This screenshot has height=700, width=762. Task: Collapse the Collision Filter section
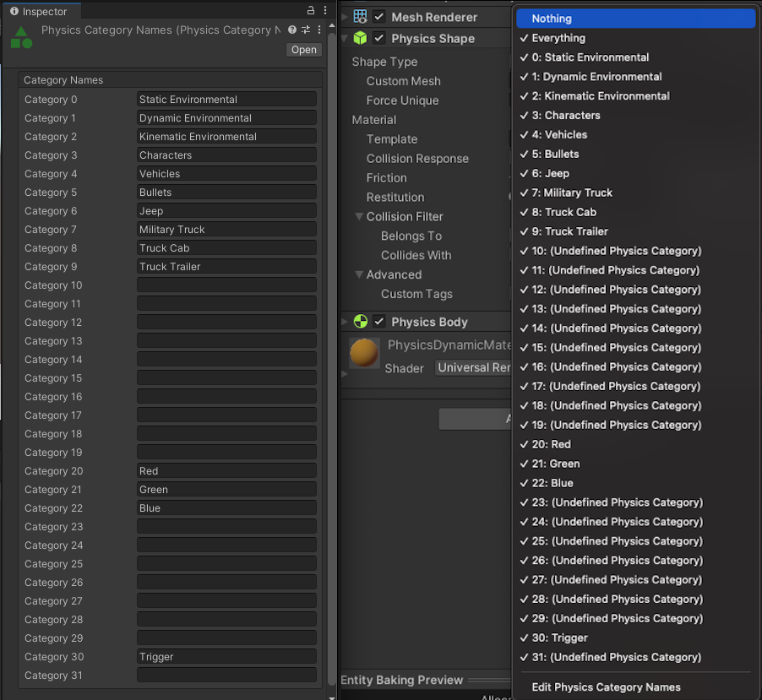[x=358, y=216]
